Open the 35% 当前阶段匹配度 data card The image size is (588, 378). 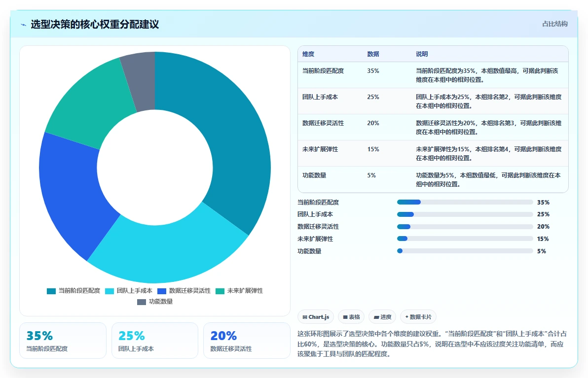point(63,341)
